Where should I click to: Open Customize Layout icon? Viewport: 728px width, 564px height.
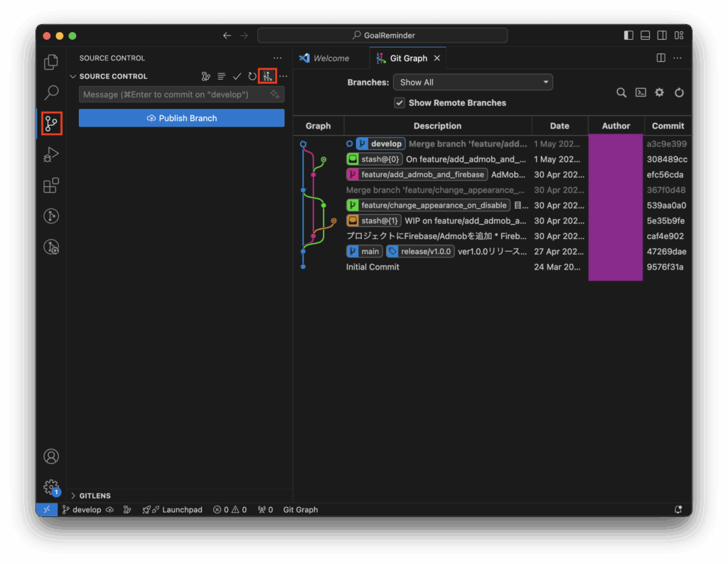[679, 36]
